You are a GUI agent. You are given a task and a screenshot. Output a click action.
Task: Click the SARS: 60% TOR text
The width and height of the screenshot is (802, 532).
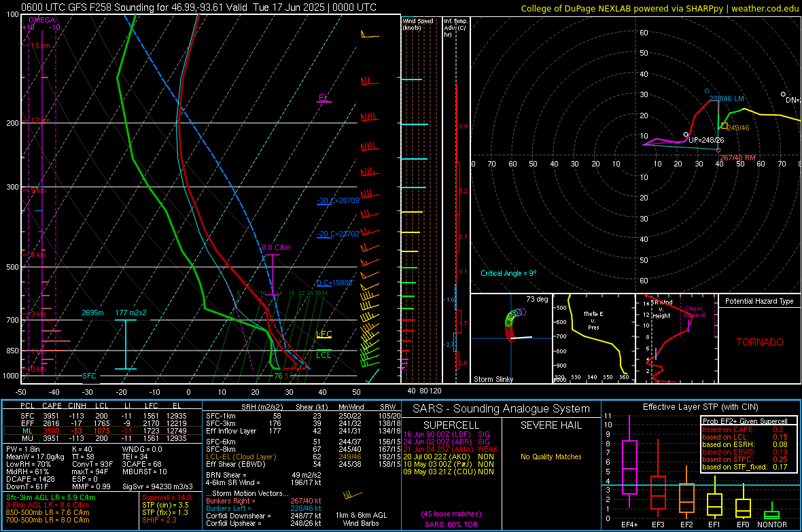(451, 525)
